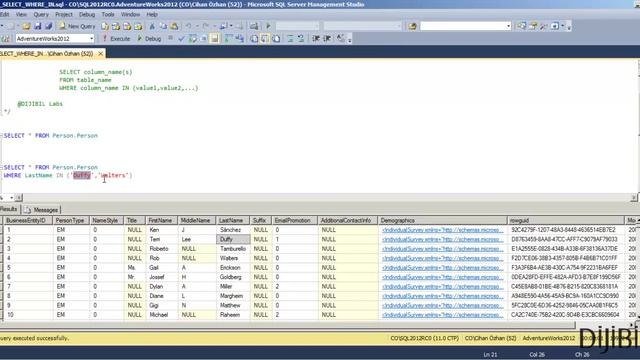
Task: Open the Help menu
Action: click(x=152, y=14)
